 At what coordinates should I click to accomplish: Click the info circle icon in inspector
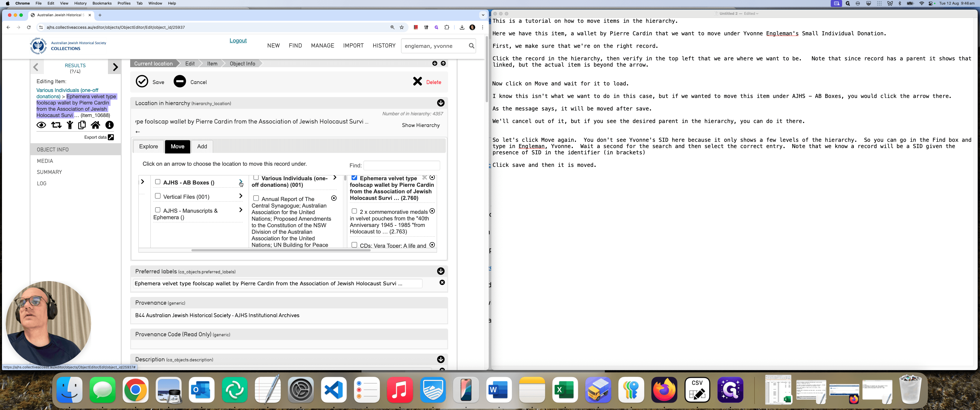pos(110,125)
